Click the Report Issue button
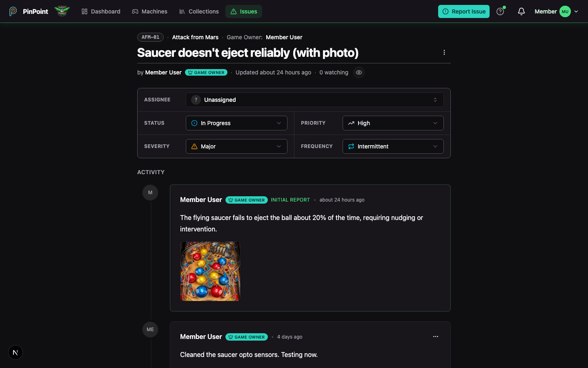 point(464,11)
